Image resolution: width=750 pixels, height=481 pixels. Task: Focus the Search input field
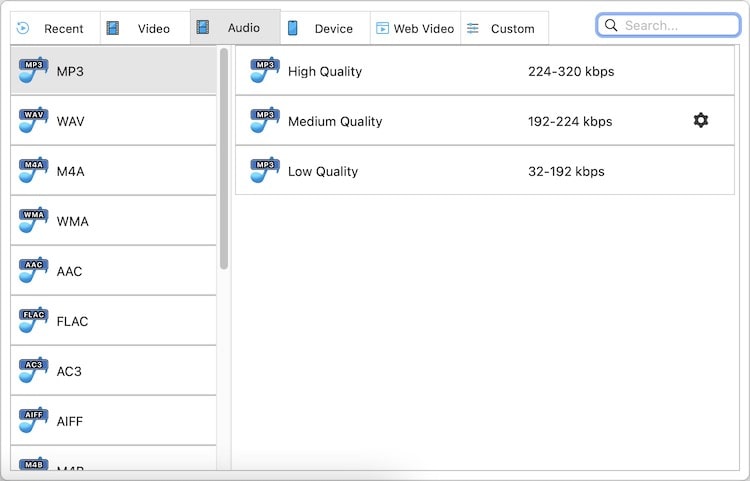668,25
